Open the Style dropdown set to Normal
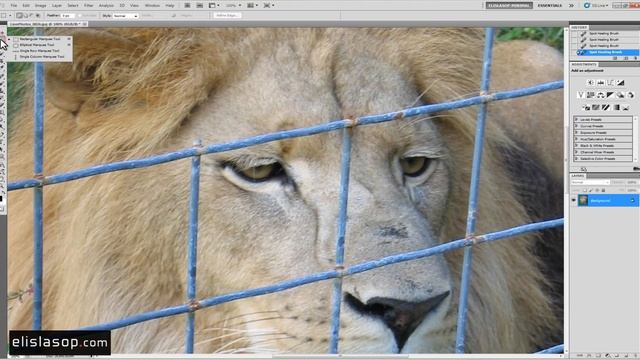The width and height of the screenshot is (640, 360). (125, 16)
